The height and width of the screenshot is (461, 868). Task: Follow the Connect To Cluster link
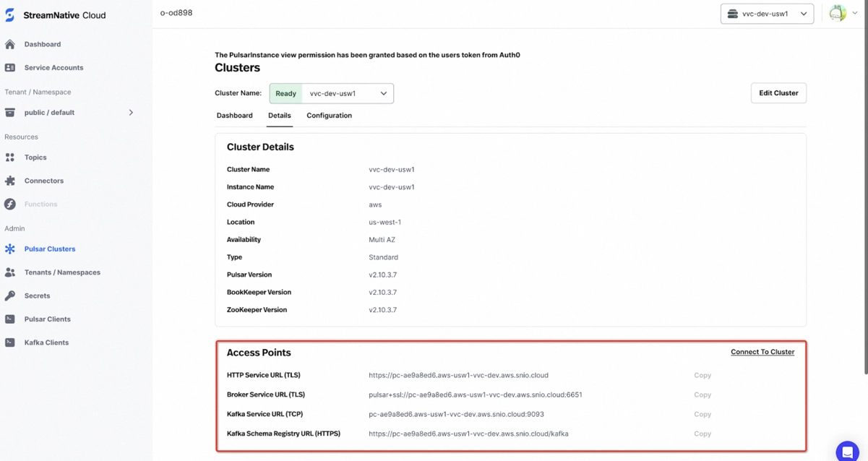pos(762,352)
